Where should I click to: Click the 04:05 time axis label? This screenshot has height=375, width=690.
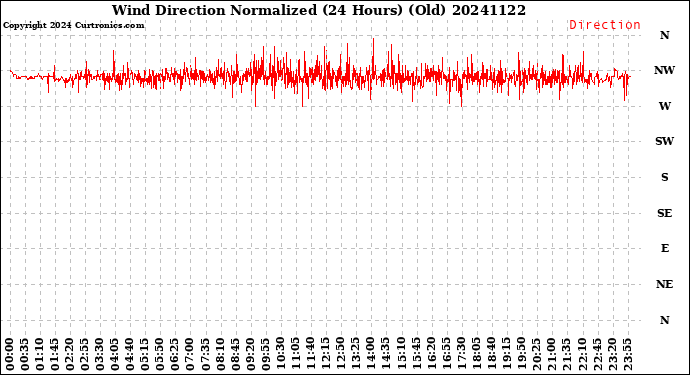point(115,355)
